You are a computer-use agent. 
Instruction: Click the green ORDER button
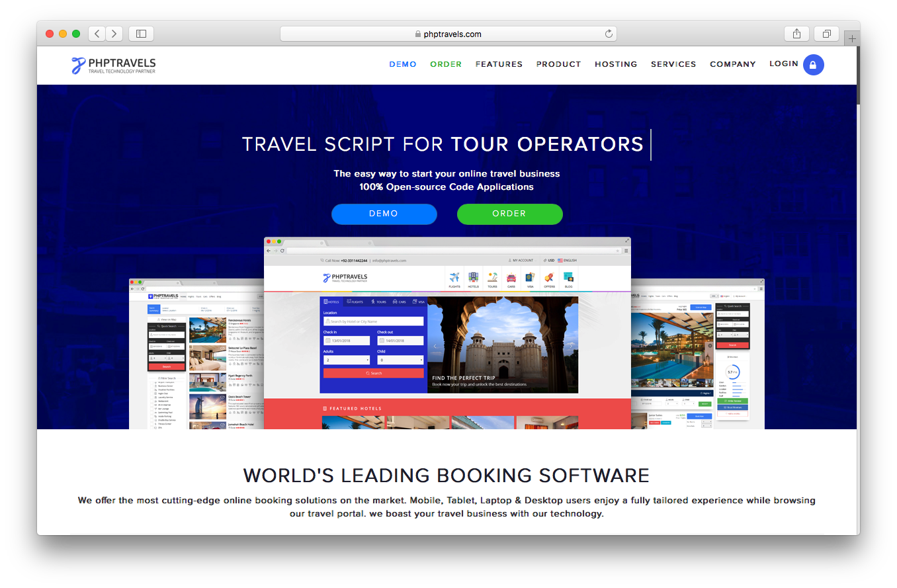pyautogui.click(x=509, y=214)
